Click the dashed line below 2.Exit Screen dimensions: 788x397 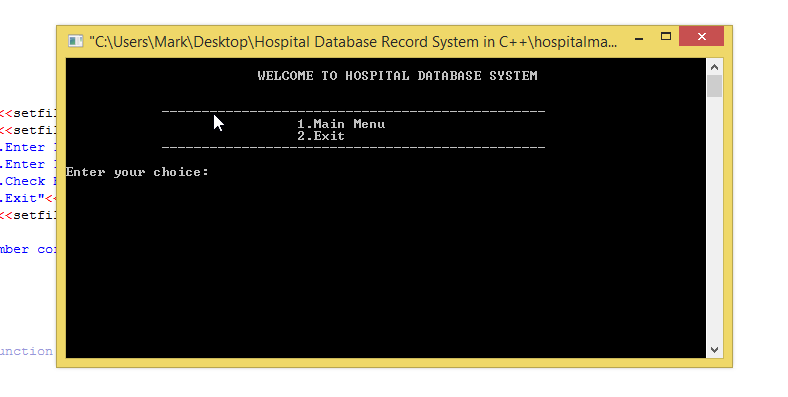(353, 148)
